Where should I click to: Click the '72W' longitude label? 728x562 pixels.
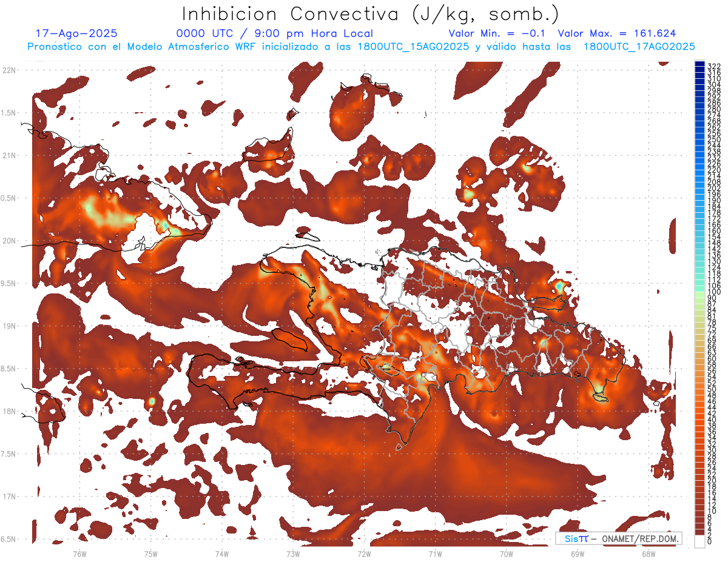[364, 554]
